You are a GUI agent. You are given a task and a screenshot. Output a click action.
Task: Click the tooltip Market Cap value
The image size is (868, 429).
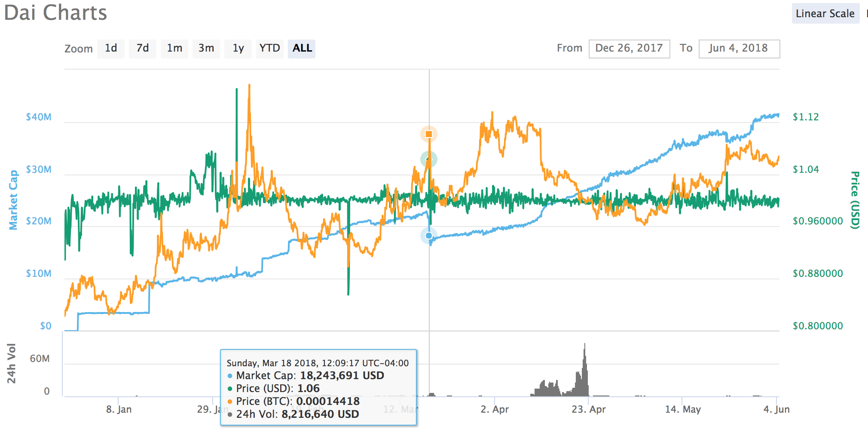pos(342,376)
